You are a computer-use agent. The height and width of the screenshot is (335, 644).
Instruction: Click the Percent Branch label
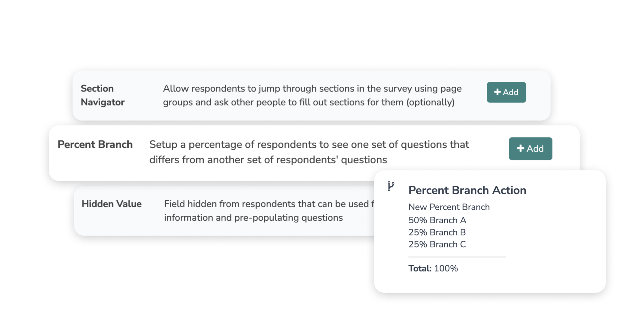pyautogui.click(x=95, y=144)
